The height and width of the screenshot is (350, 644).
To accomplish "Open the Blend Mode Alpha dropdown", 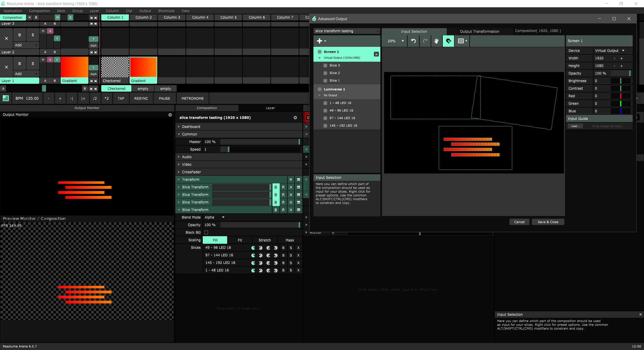I will [215, 217].
